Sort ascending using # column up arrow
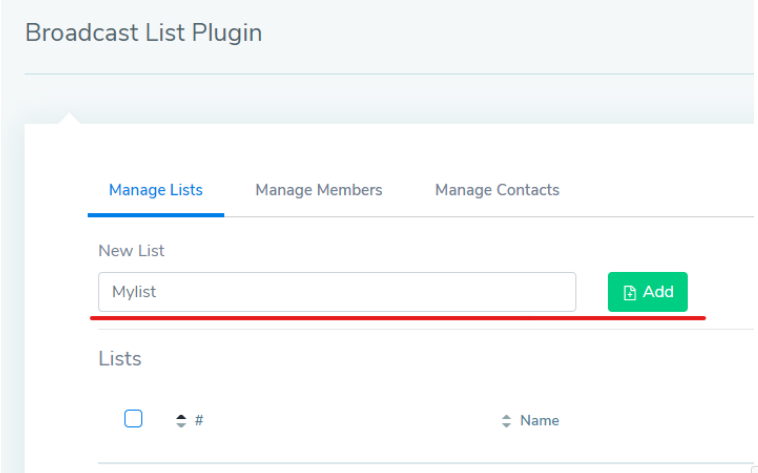 point(181,416)
